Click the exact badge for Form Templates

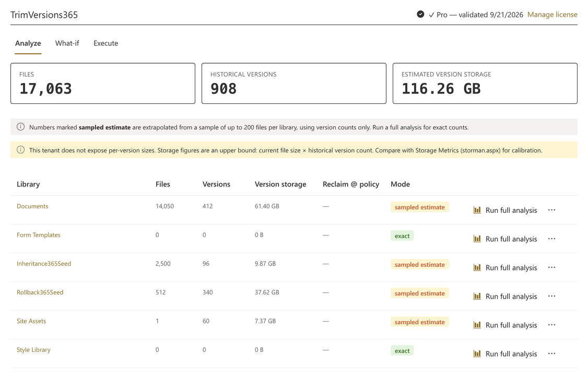tap(402, 236)
